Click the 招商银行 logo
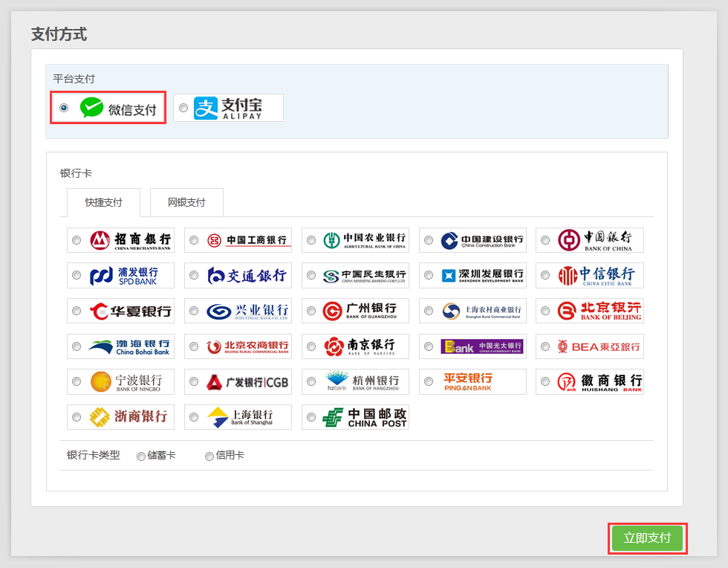 pyautogui.click(x=131, y=240)
